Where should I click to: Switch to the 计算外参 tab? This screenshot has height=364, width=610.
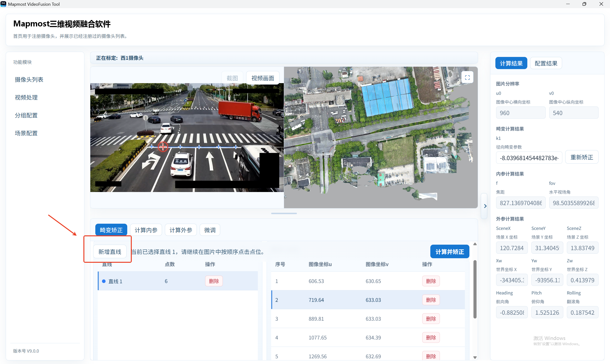181,230
